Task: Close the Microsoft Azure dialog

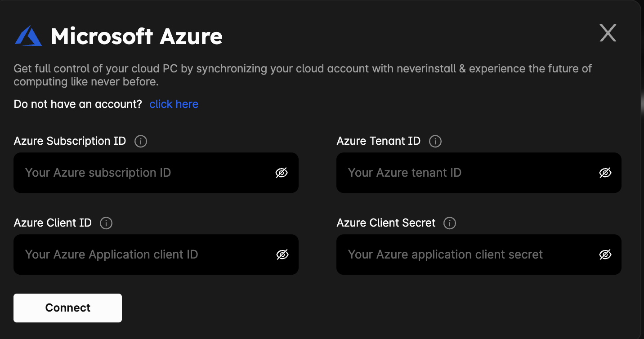Action: (608, 33)
